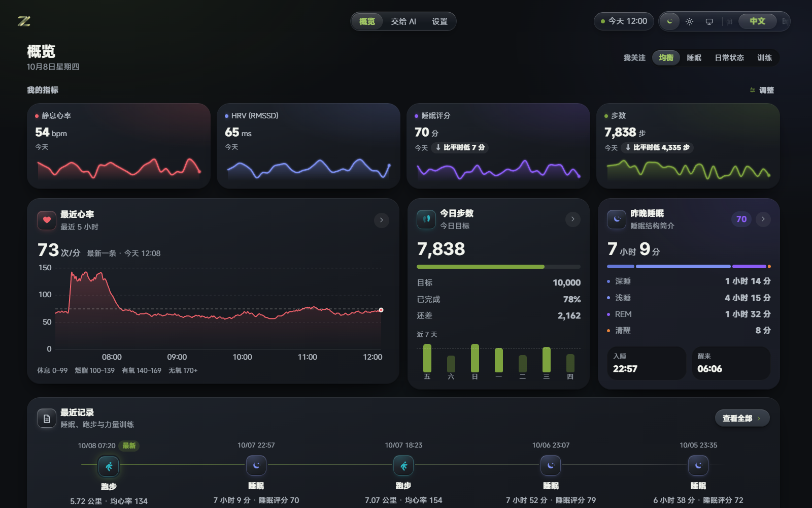
Task: Select the 日常状态 filter
Action: (x=729, y=58)
